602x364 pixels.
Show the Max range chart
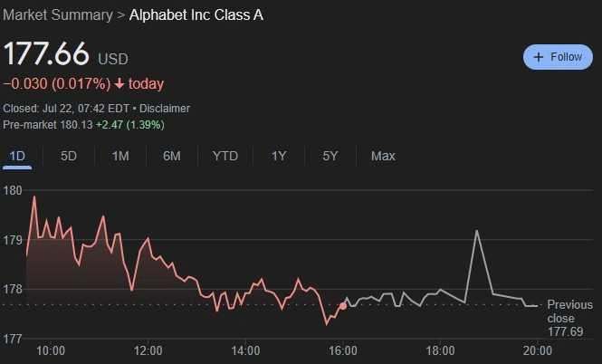pyautogui.click(x=382, y=156)
